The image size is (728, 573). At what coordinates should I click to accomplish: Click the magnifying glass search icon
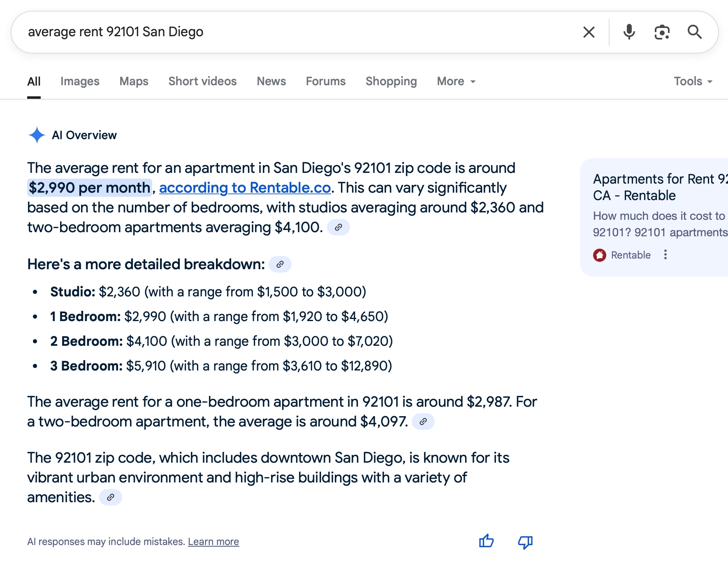695,32
